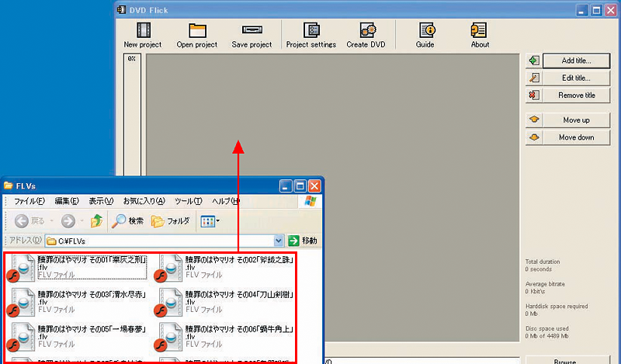Click the Forward arrow button in Explorer

click(68, 221)
